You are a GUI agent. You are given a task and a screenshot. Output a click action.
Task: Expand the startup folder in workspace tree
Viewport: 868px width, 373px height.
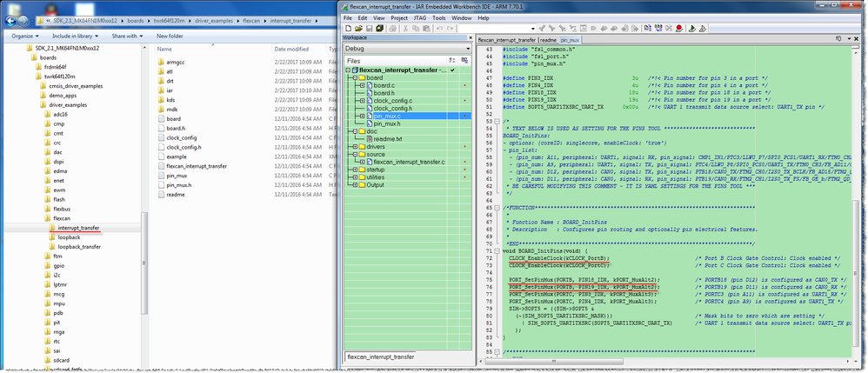[354, 170]
